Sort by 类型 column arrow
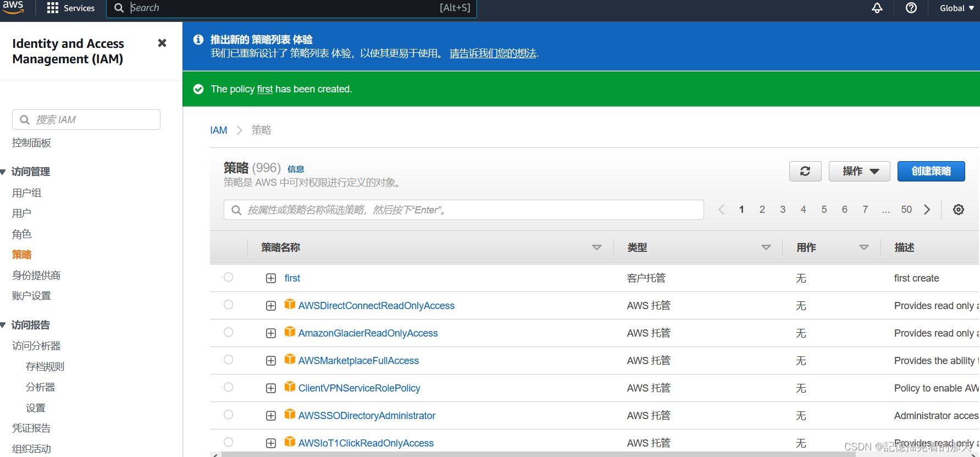Image resolution: width=980 pixels, height=457 pixels. [x=766, y=247]
